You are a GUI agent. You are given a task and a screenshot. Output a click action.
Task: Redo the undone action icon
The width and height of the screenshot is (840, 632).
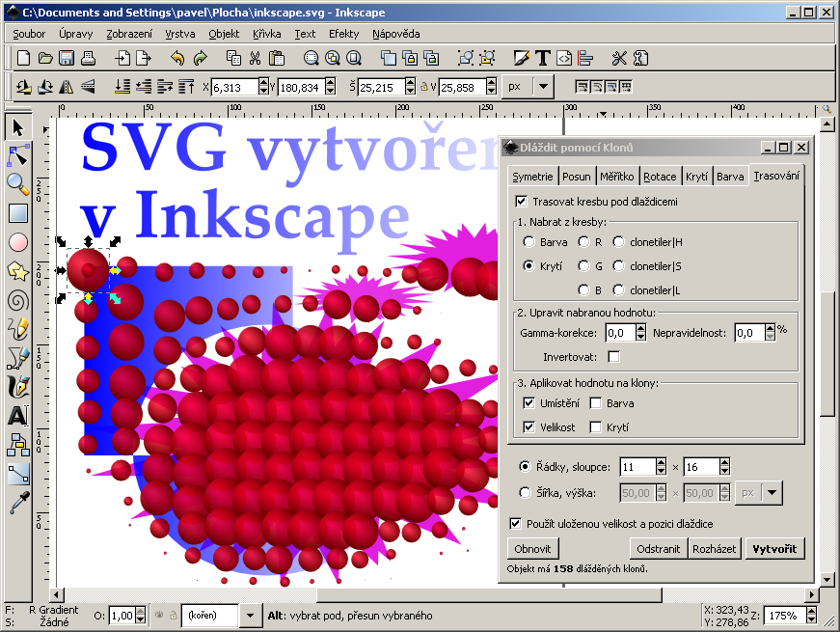200,58
